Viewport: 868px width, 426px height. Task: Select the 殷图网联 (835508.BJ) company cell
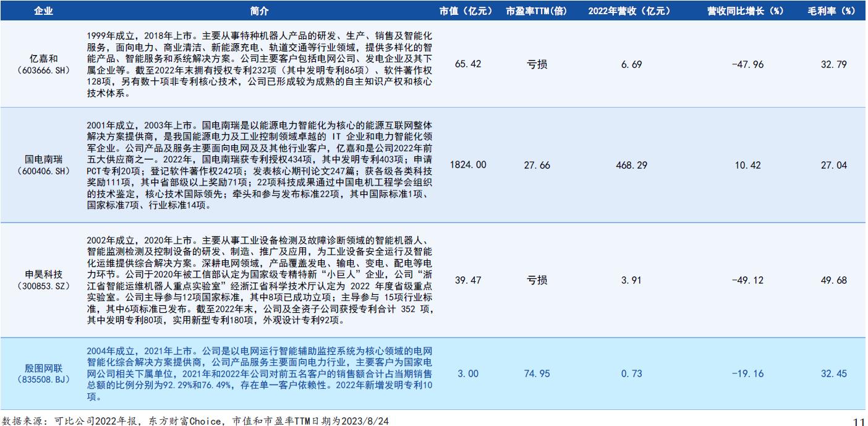pos(44,373)
